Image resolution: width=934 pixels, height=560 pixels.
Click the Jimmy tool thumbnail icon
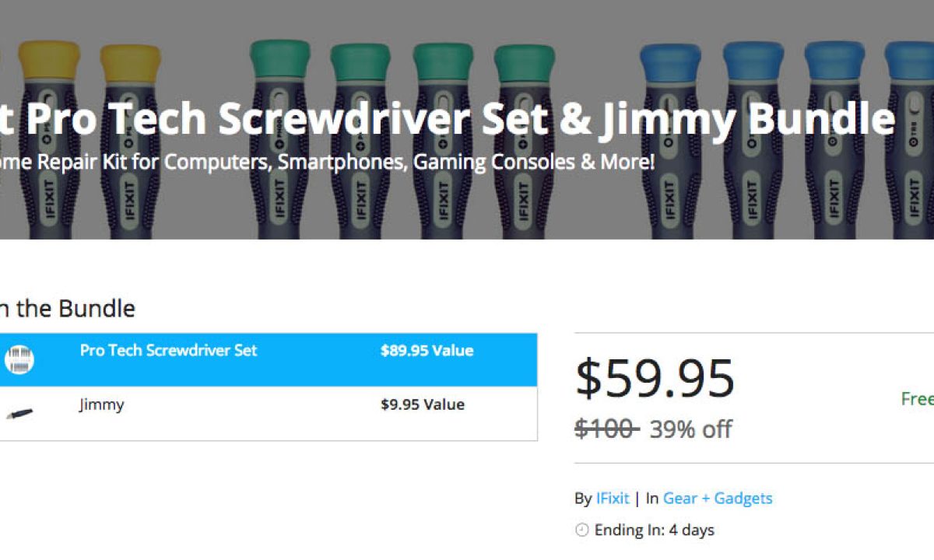pos(19,413)
